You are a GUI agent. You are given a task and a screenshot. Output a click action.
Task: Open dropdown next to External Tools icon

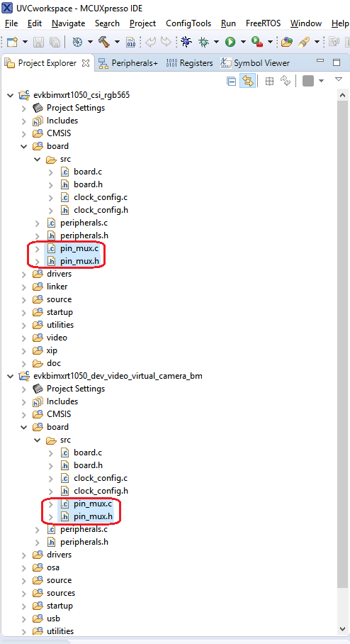270,42
